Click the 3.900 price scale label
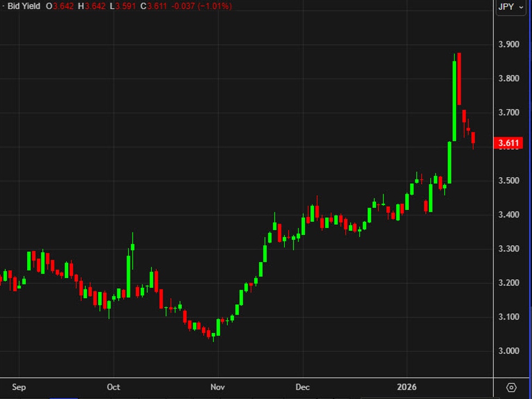Screen dimensions: 532x399 [x=509, y=44]
